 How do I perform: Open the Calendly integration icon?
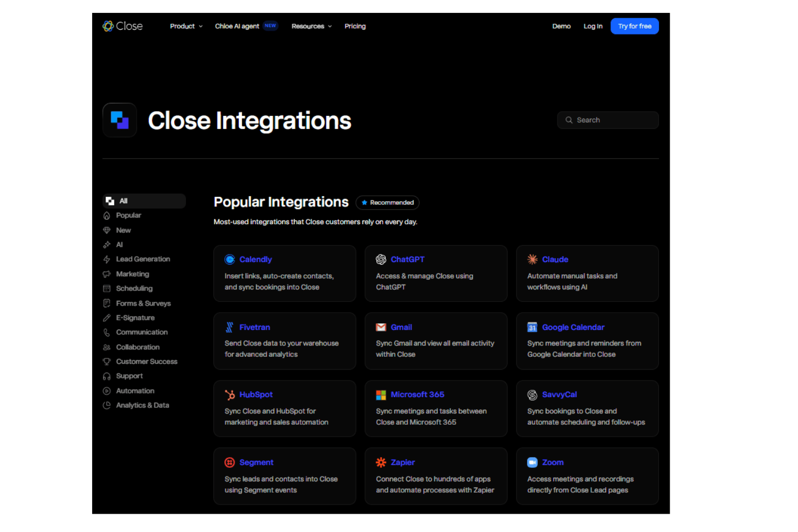pos(230,259)
